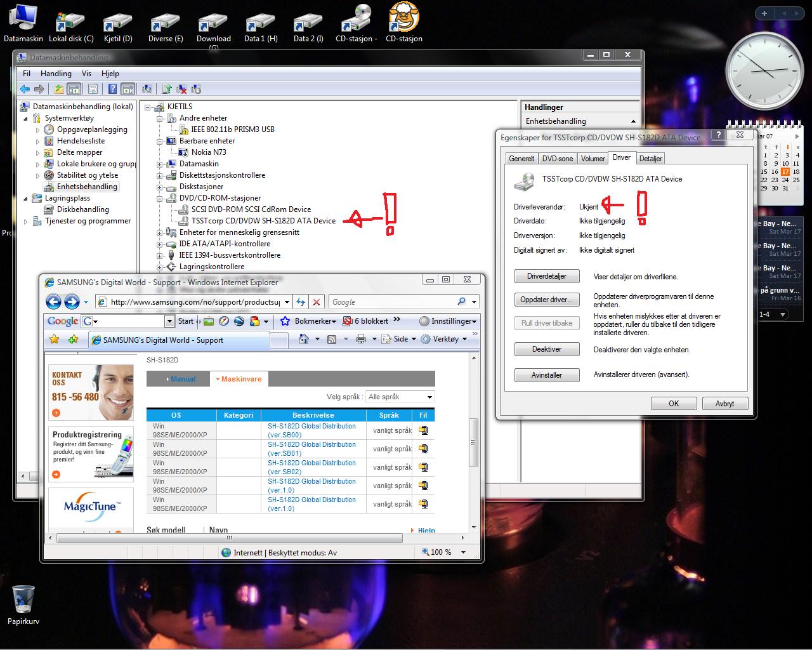Open the Alle språk language dropdown

(x=400, y=397)
